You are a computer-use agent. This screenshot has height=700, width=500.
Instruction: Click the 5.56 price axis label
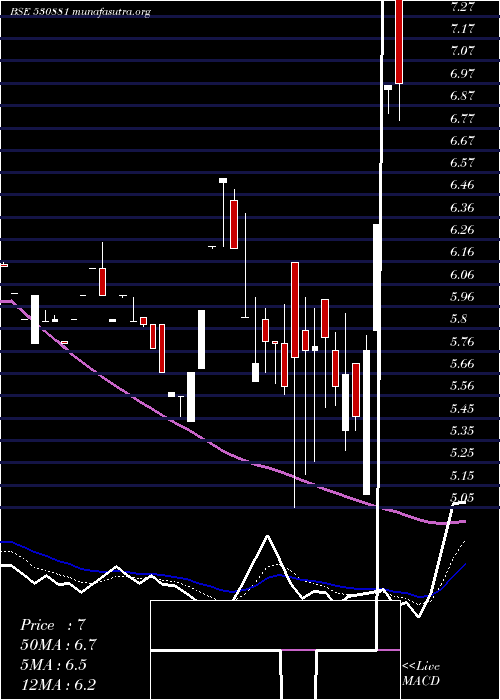point(462,386)
